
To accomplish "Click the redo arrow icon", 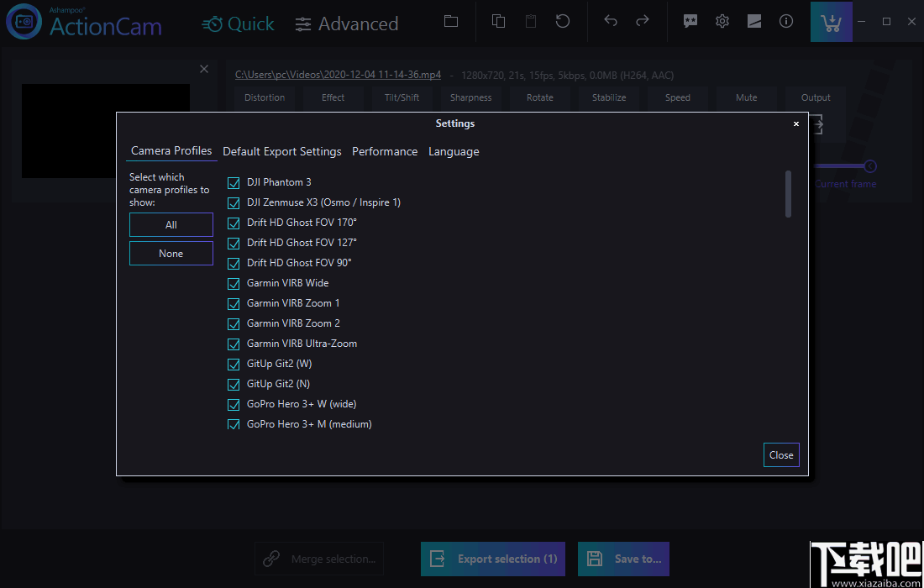I will (x=643, y=21).
